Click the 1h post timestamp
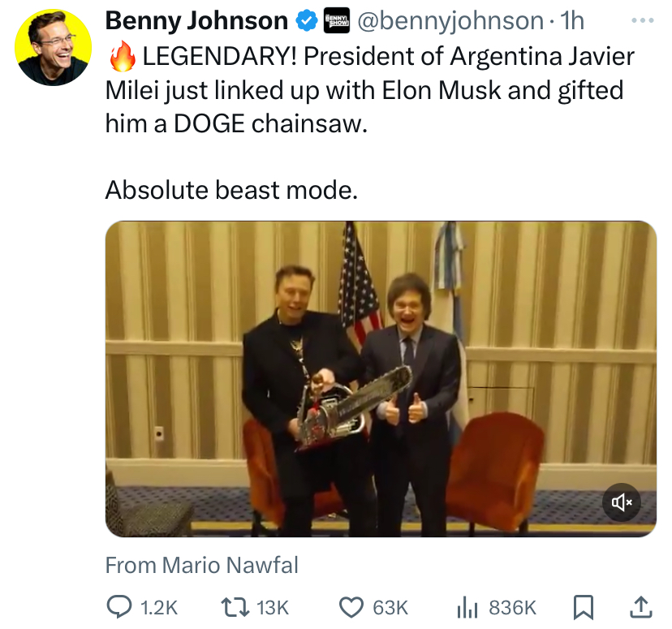 click(572, 20)
